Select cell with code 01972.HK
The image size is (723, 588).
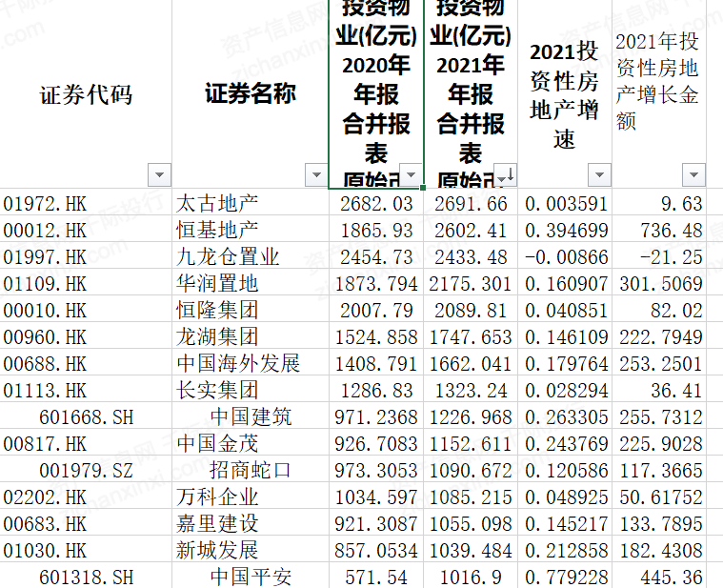tap(86, 202)
